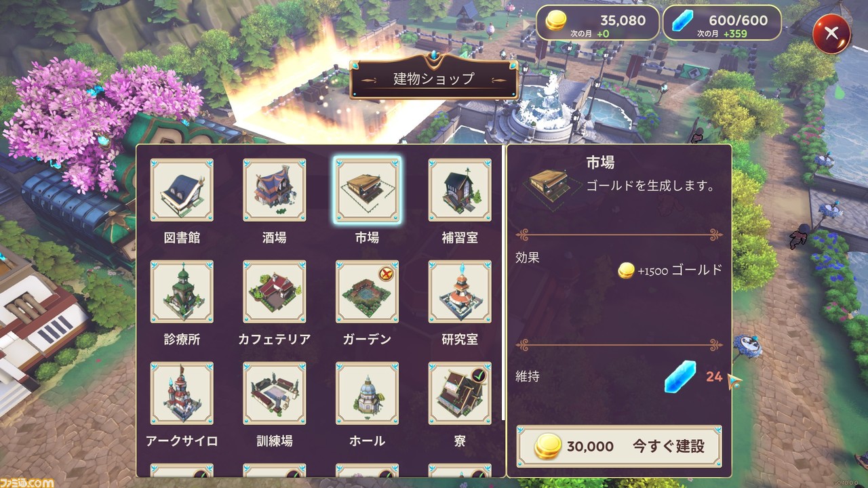Select the 寮 dormitory with green checkmark
This screenshot has width=868, height=488.
(460, 393)
